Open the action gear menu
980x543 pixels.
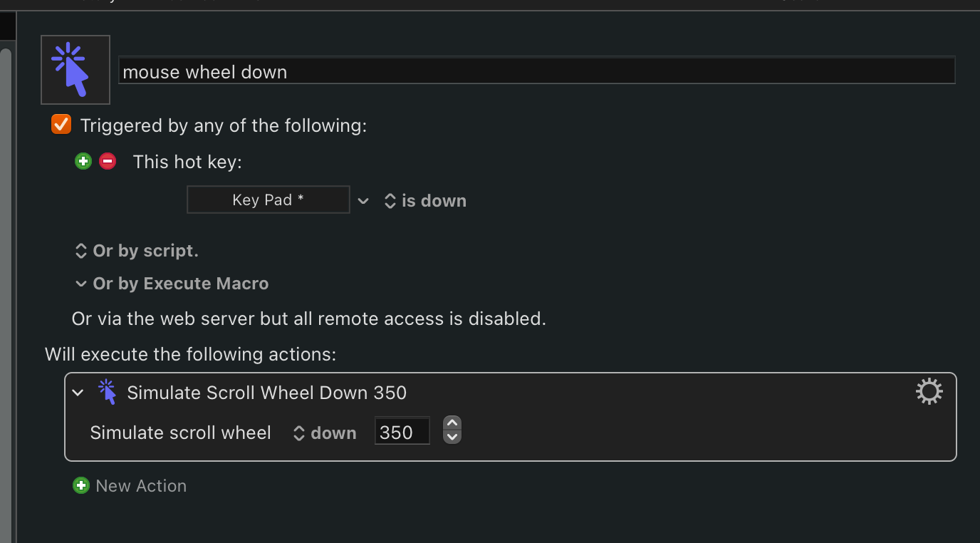929,391
